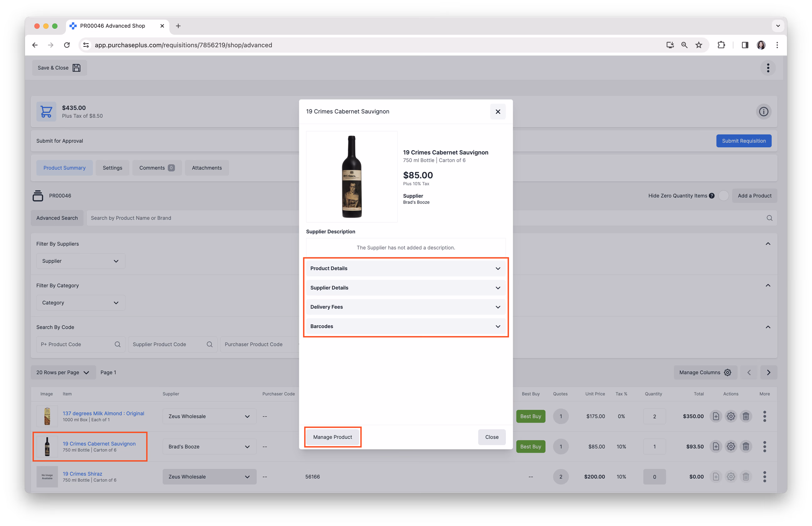Screen dimensions: 812x526
Task: Delete the $93.50 line with the trash icon
Action: [x=746, y=447]
